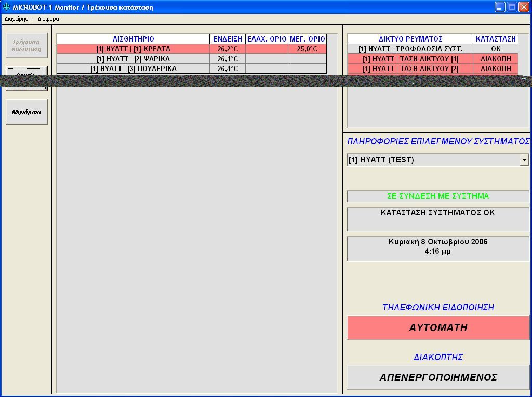This screenshot has width=532, height=397.
Task: Click the ΕΝΔΕΙΞΗ column header
Action: click(228, 39)
